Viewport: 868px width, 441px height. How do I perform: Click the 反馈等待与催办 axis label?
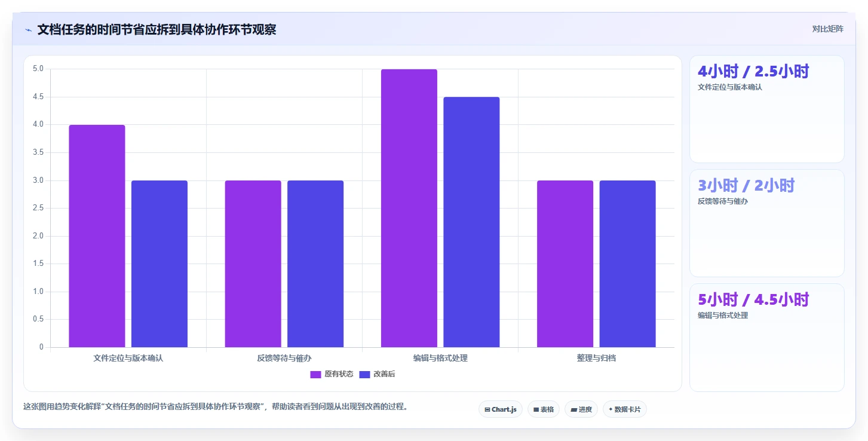click(284, 359)
